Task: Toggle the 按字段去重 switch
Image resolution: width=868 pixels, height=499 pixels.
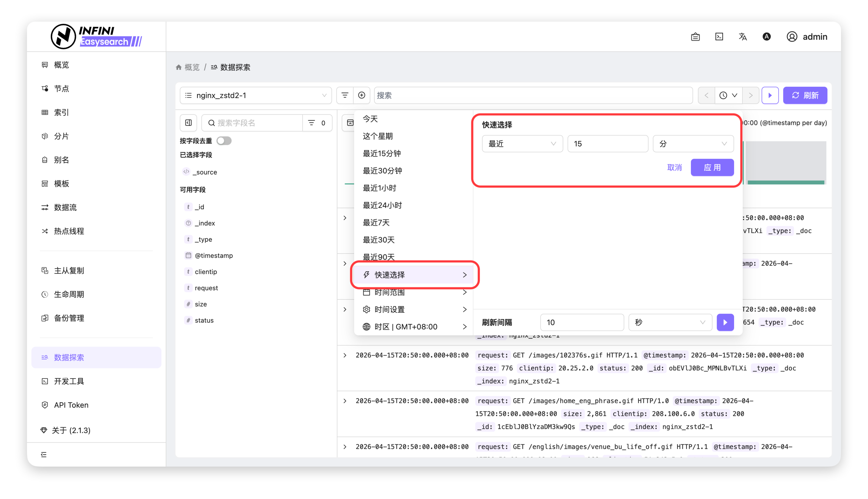Action: 224,141
